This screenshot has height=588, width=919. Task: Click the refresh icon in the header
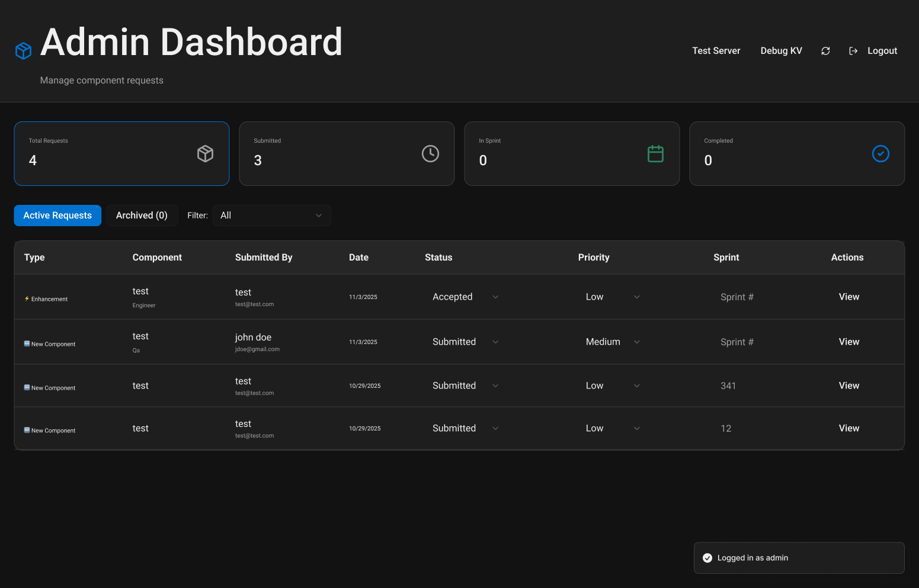pyautogui.click(x=825, y=51)
